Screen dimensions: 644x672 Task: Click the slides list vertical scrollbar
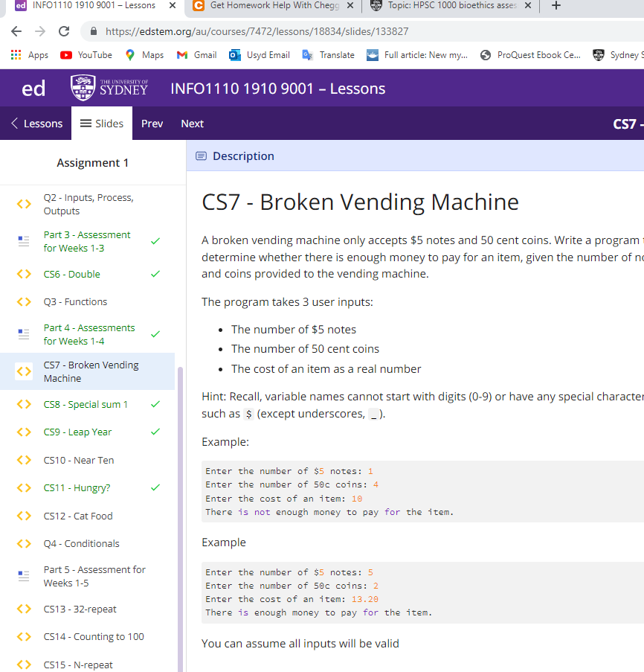(180, 519)
